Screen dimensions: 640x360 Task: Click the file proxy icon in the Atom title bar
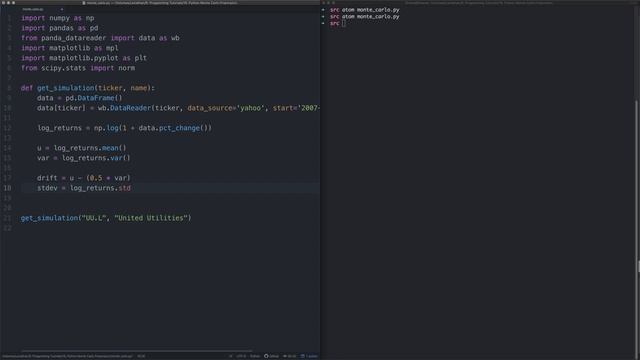84,2
